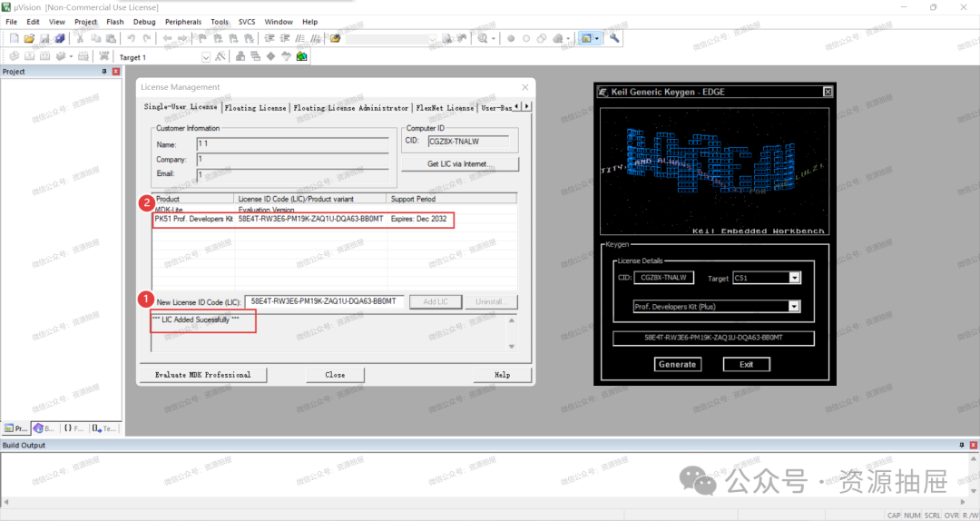Open the debug magnifier dropdown arrow
The width and height of the screenshot is (980, 521).
coord(493,39)
